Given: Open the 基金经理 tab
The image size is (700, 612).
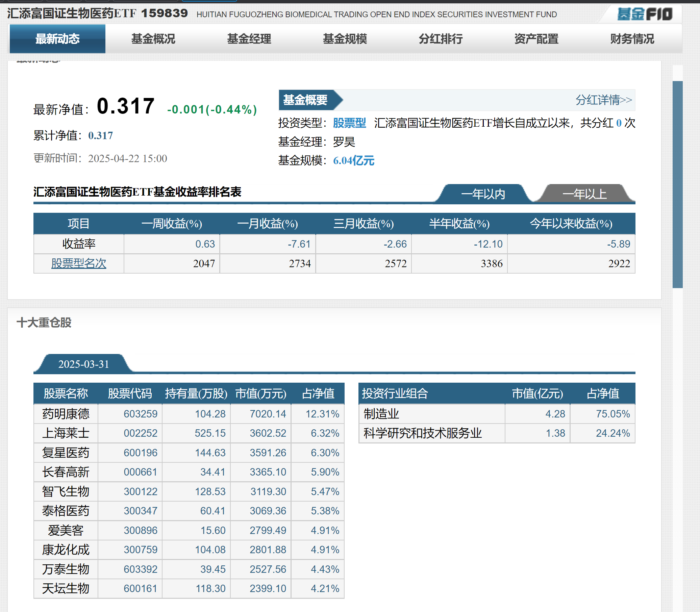Looking at the screenshot, I should coord(249,39).
